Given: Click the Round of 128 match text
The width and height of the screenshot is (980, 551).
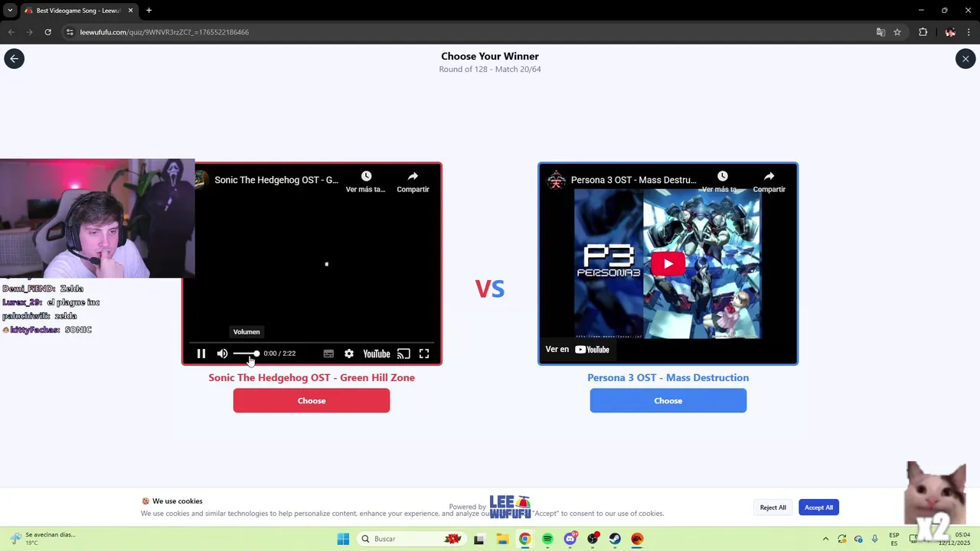Looking at the screenshot, I should 490,69.
